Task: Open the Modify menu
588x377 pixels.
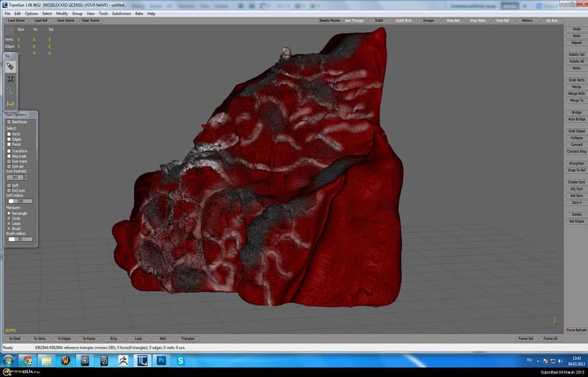Action: [x=62, y=13]
